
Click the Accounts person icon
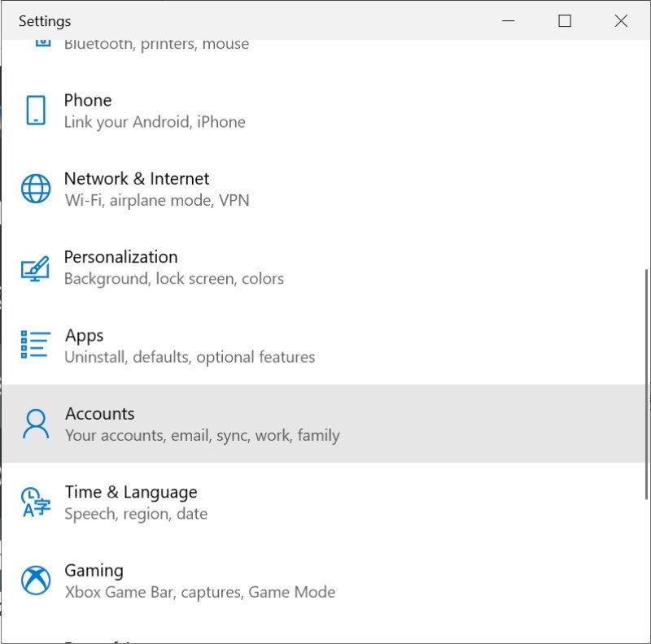[35, 424]
